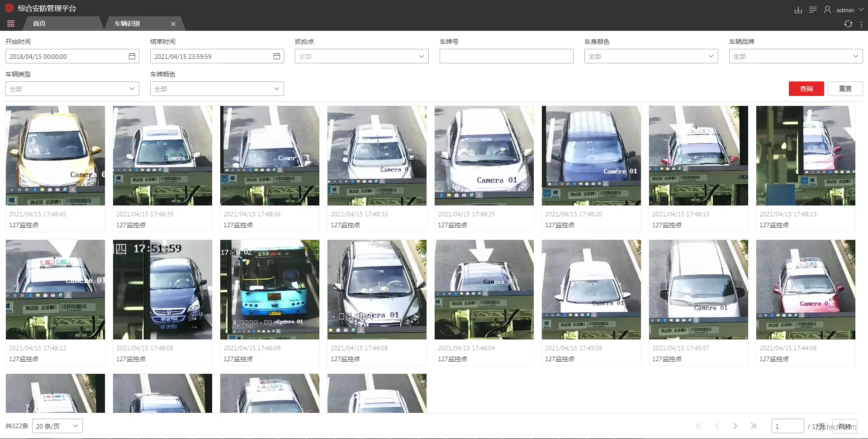Open the 20条/页 page size selector
The width and height of the screenshot is (868, 439).
(57, 426)
